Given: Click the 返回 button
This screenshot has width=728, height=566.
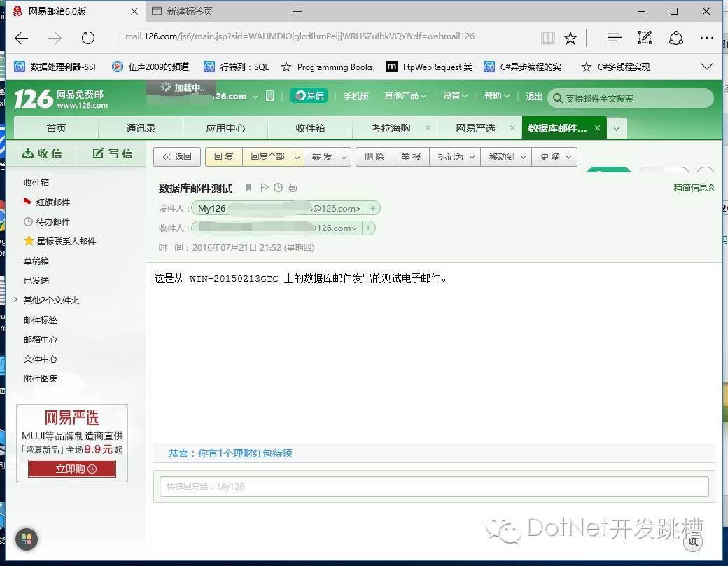Looking at the screenshot, I should 177,157.
